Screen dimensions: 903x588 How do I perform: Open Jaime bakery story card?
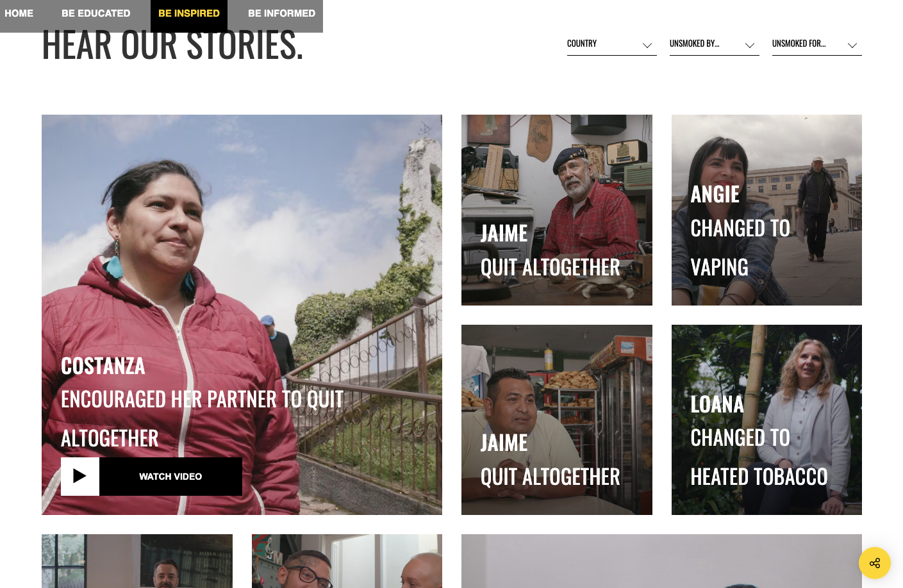(557, 420)
